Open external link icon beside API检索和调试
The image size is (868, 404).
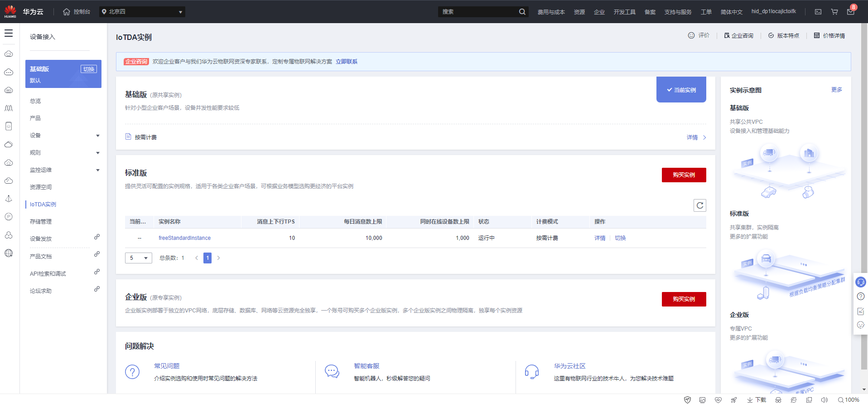97,272
